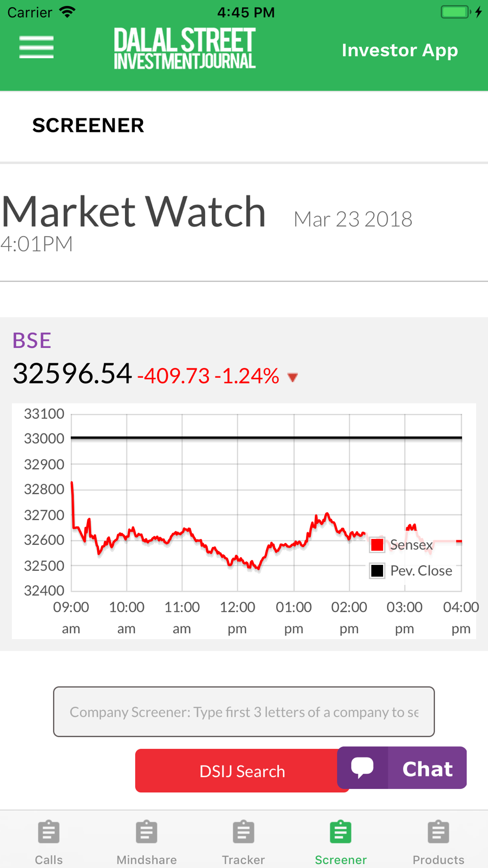Tap the red down arrow beside BSE change

[x=293, y=377]
